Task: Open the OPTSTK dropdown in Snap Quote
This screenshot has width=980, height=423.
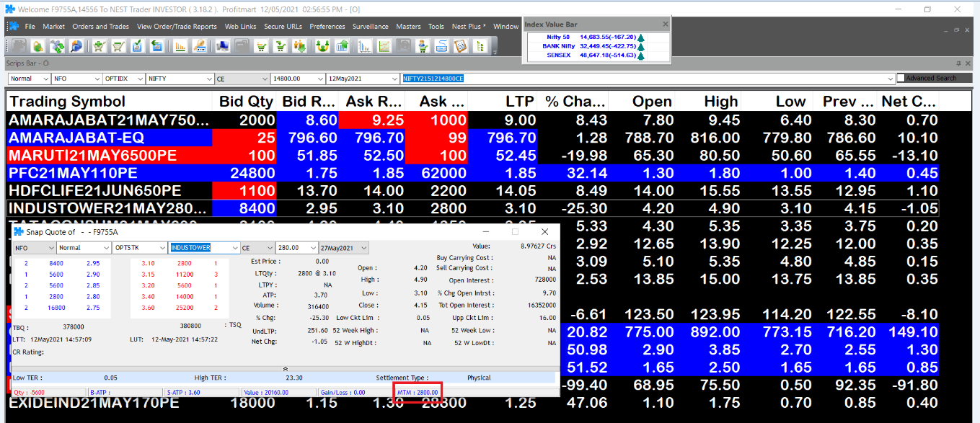Action: 140,248
